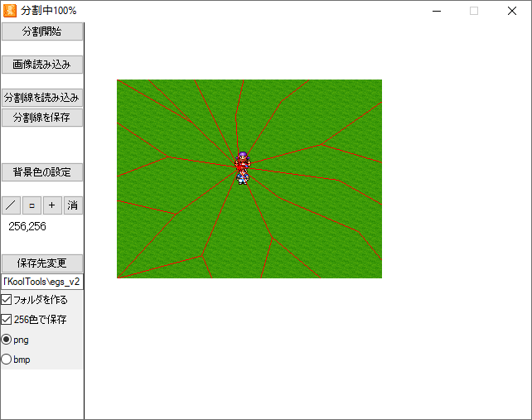
Task: Select the diagonal line drawing tool
Action: tap(11, 205)
